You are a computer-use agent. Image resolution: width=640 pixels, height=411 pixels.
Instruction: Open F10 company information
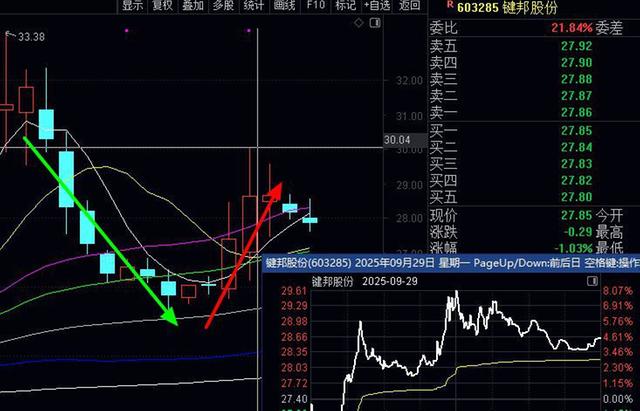(x=316, y=5)
